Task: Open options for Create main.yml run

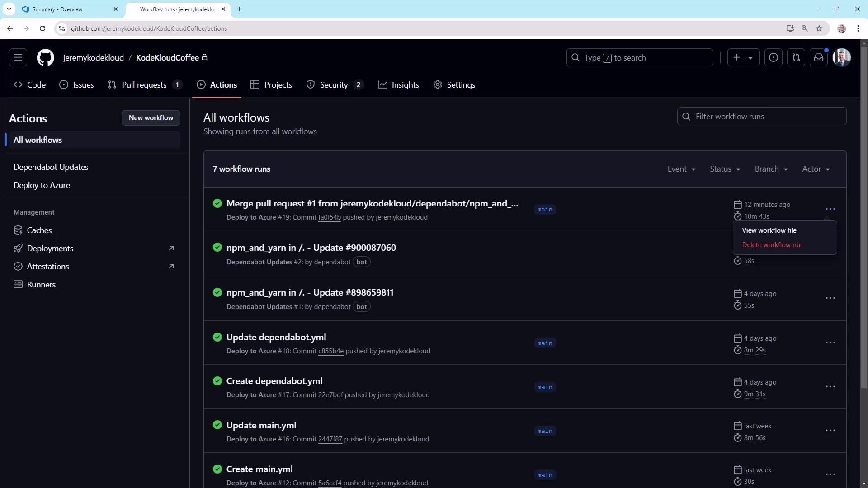Action: point(830,474)
